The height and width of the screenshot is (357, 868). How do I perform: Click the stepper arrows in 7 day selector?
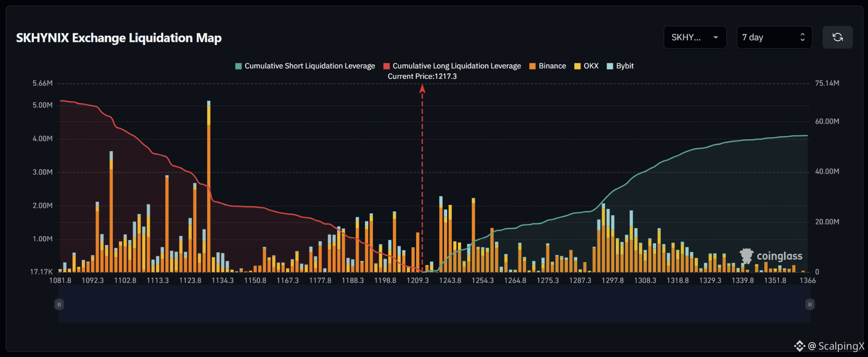coord(802,37)
